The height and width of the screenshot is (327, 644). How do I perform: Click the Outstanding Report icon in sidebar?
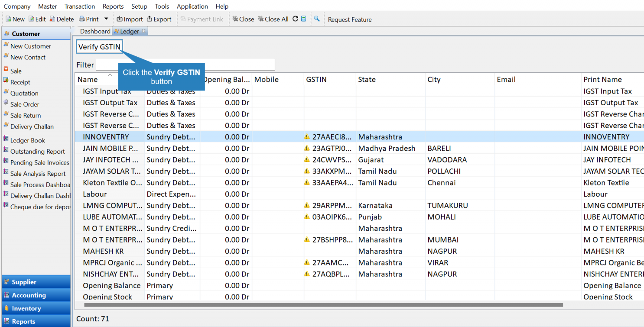pos(6,150)
